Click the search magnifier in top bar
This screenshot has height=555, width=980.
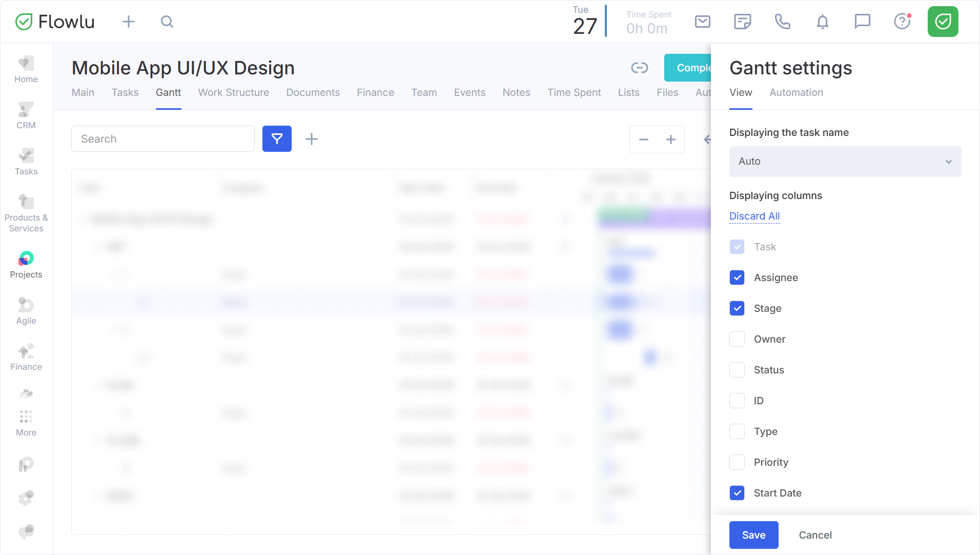167,22
